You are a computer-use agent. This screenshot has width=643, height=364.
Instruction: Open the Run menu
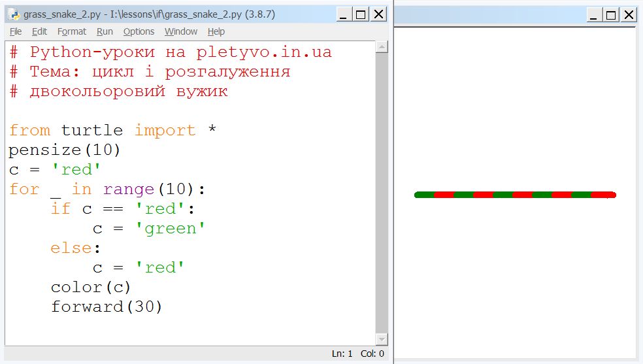pos(105,31)
